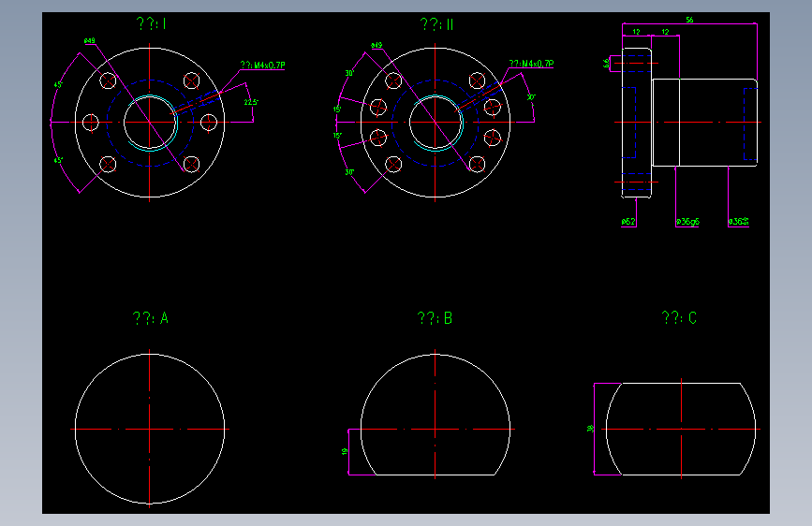
Task: Click the '??: A' view title
Action: coord(151,318)
